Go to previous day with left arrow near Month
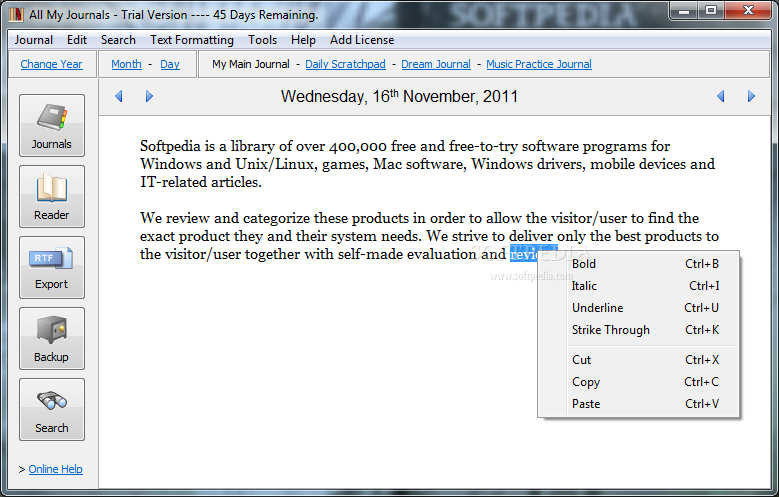 (119, 96)
